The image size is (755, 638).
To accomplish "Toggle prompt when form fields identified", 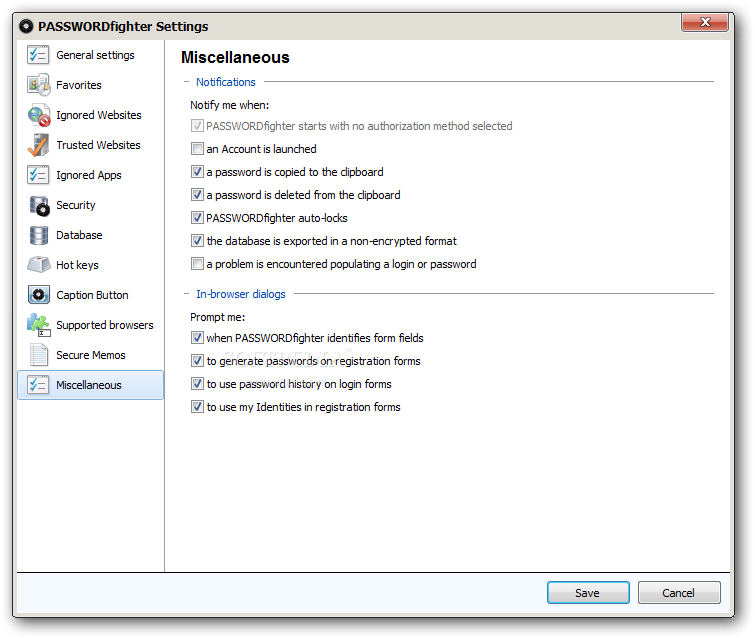I will coord(197,338).
